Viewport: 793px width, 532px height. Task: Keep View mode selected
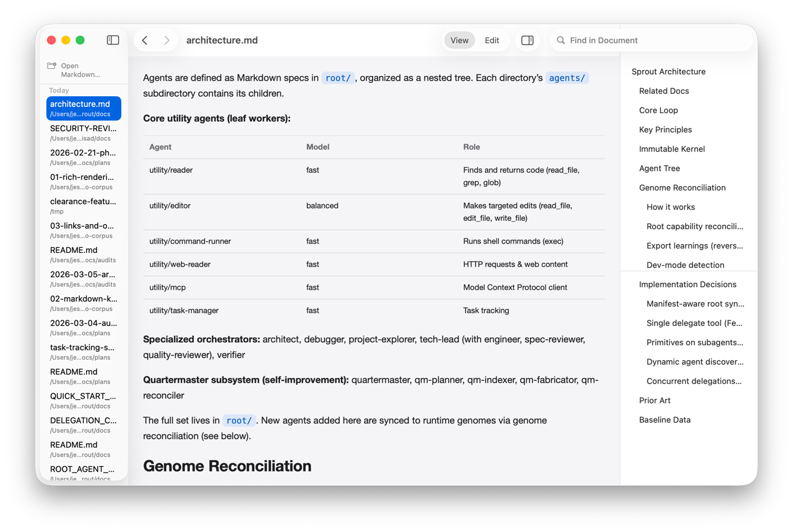point(459,39)
